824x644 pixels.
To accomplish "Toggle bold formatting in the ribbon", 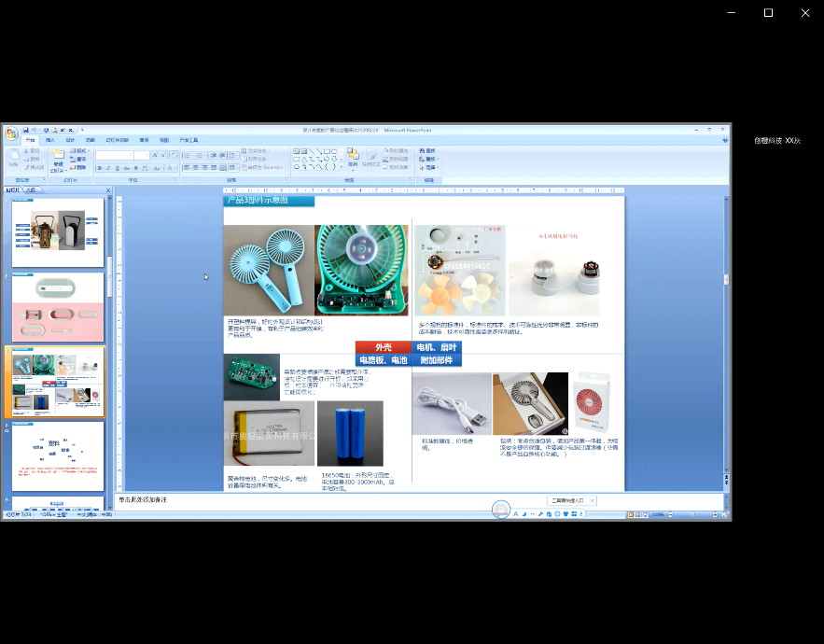I will pos(100,168).
